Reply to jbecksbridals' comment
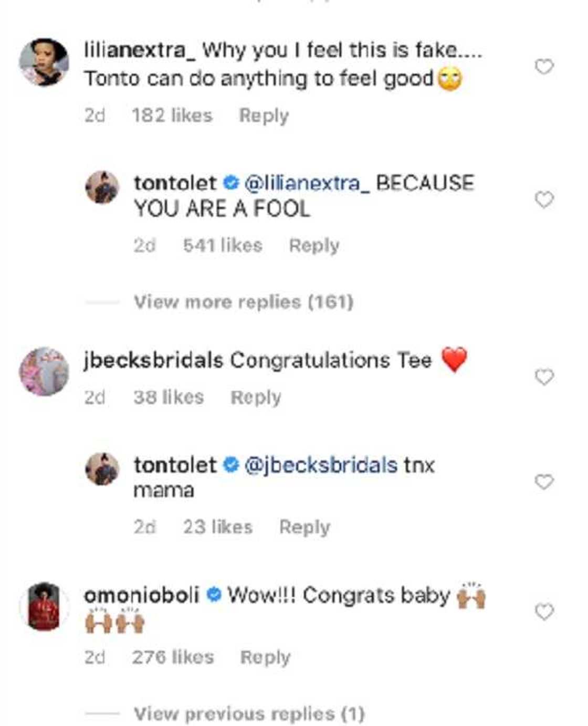 pos(256,397)
